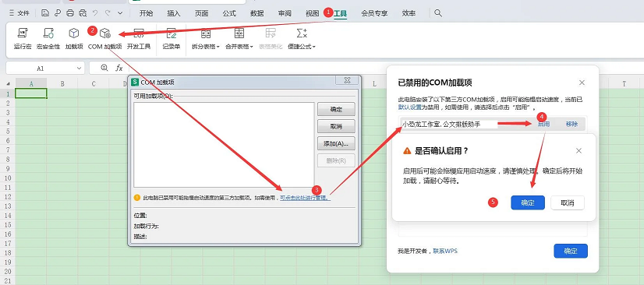Open the Name Box dropdown arrow
The width and height of the screenshot is (644, 285).
[80, 68]
